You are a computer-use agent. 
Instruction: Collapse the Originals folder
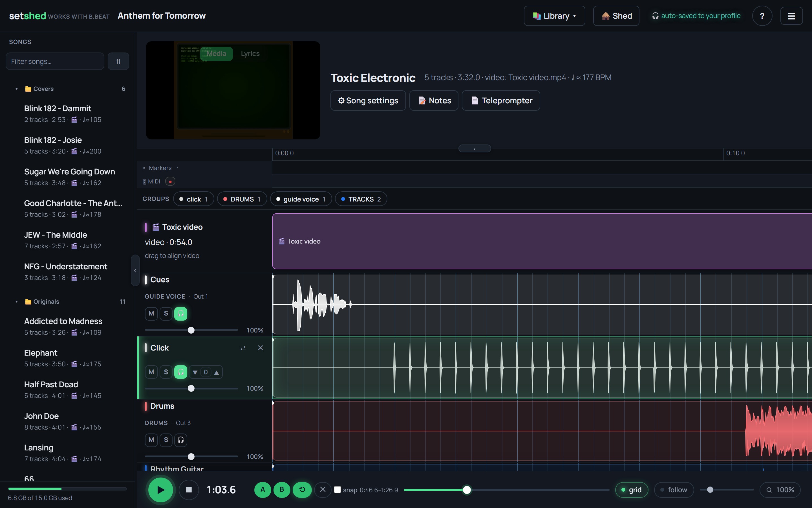point(16,302)
